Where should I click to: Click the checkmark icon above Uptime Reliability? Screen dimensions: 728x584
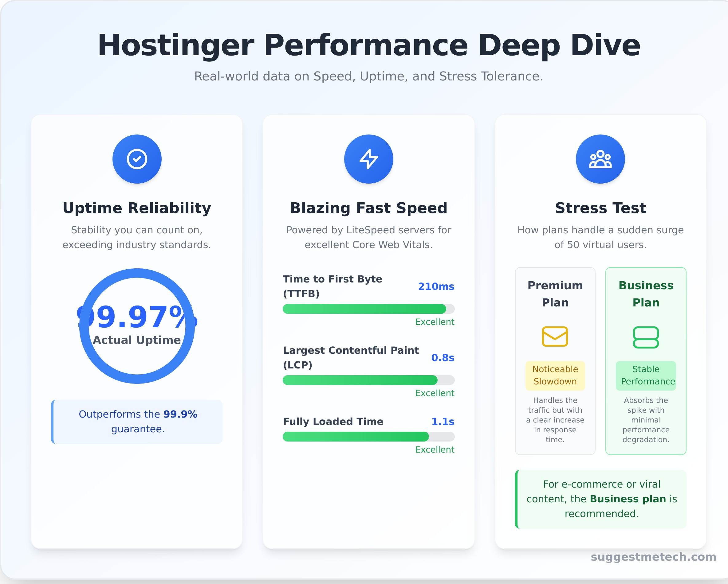[137, 158]
